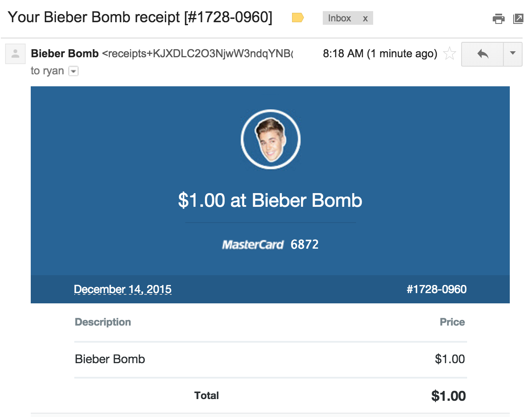The width and height of the screenshot is (532, 417).
Task: Click the 8:18 AM timestamp
Action: 380,53
